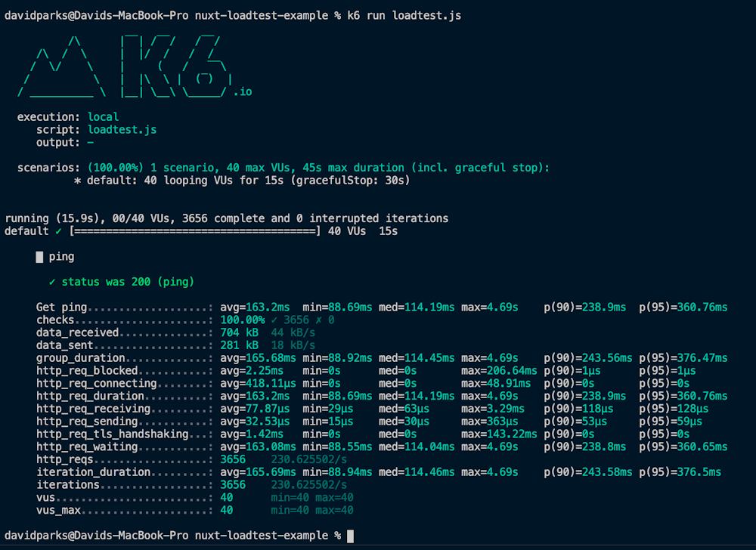This screenshot has width=756, height=550.
Task: Click the Get ping avg=163.2ms value
Action: [x=255, y=307]
